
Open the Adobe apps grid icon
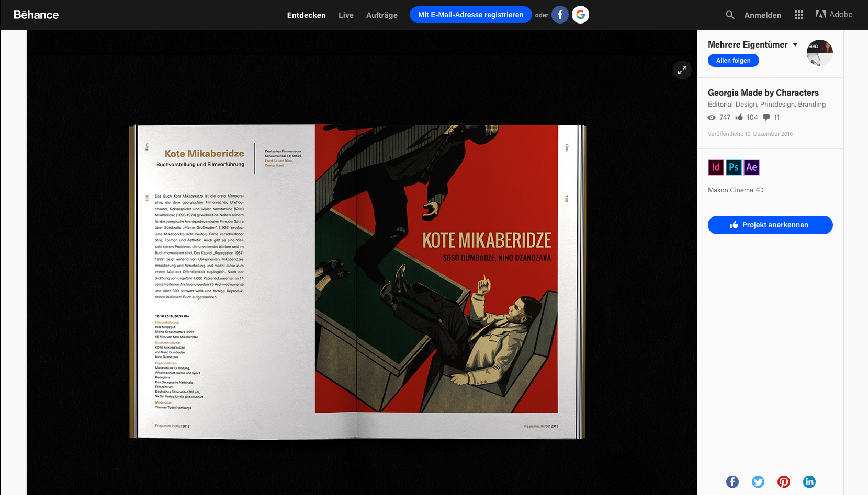click(x=799, y=15)
